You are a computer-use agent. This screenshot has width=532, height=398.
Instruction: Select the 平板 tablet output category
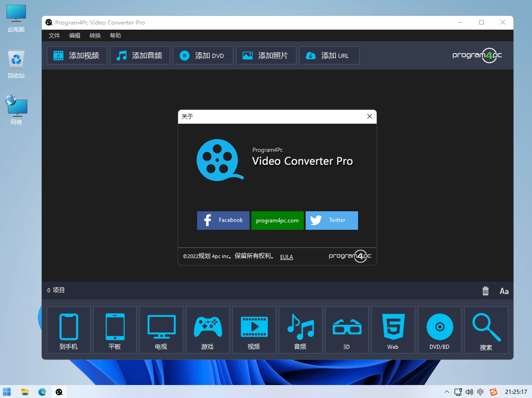115,330
